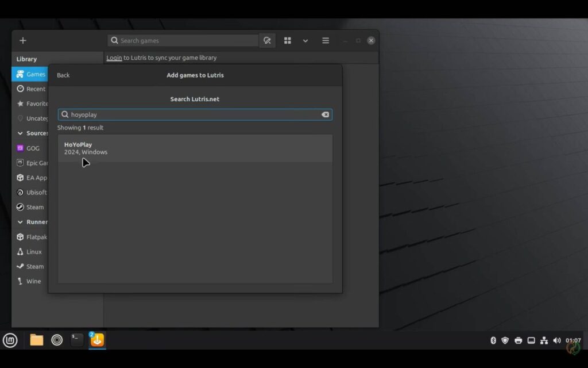Click Back in Add games dialog
The image size is (588, 368).
click(63, 75)
